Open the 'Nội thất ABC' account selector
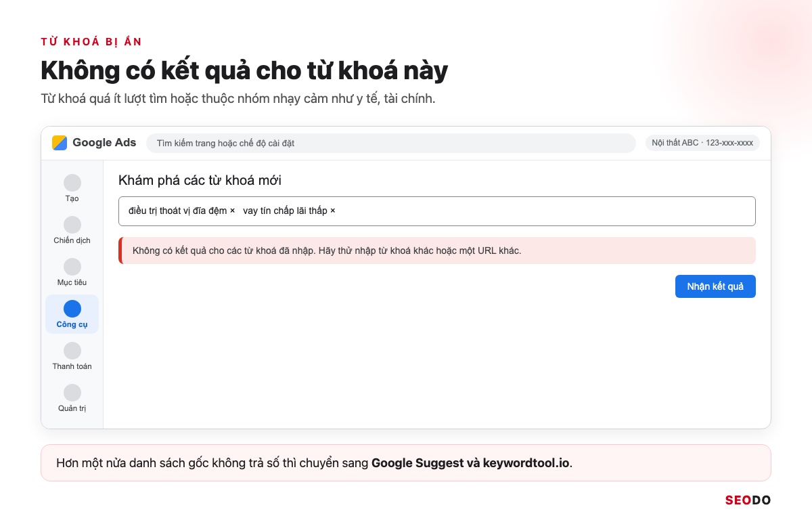Image resolution: width=812 pixels, height=522 pixels. point(702,143)
